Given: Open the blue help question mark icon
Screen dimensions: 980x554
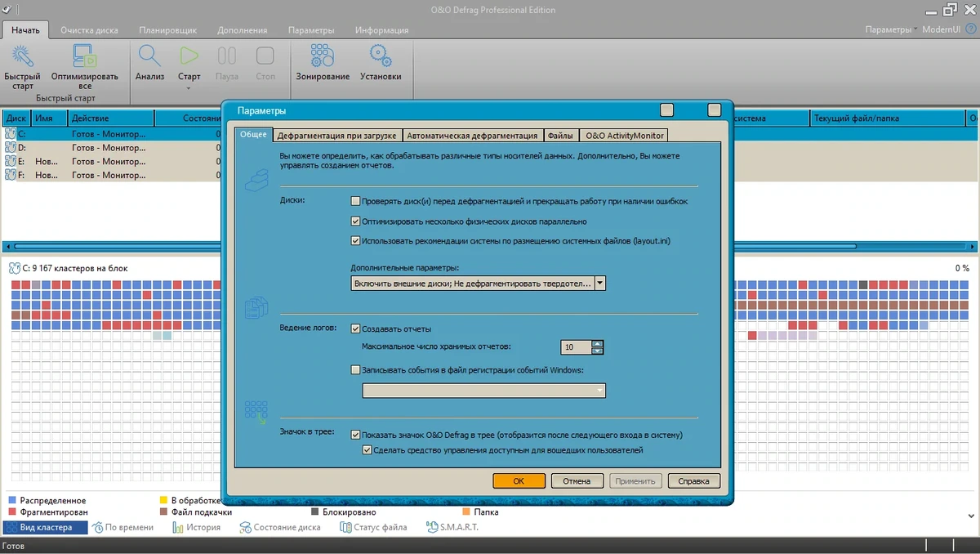Looking at the screenshot, I should tap(970, 29).
